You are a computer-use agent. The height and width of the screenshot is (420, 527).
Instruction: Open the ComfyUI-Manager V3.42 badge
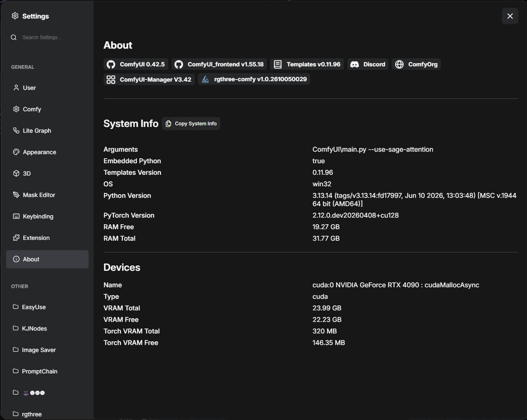149,79
